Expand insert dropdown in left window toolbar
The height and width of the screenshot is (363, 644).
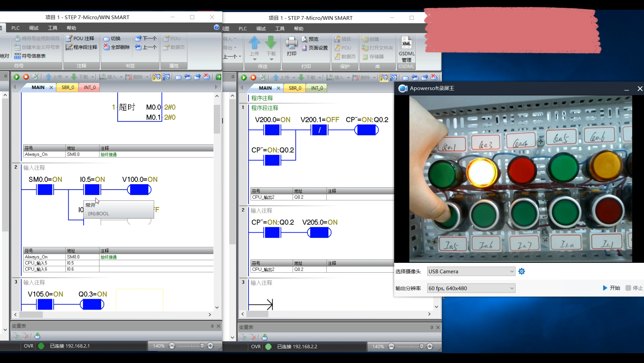pyautogui.click(x=121, y=77)
